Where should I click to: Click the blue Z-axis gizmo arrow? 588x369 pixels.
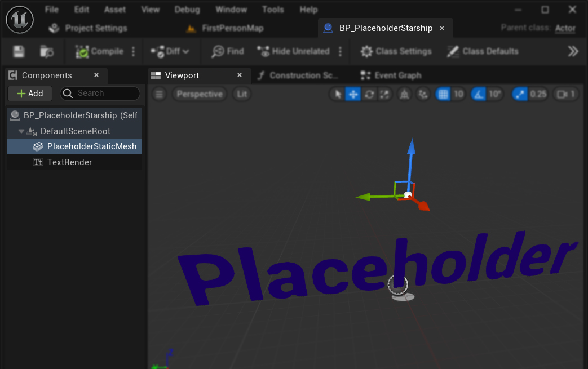pos(410,161)
